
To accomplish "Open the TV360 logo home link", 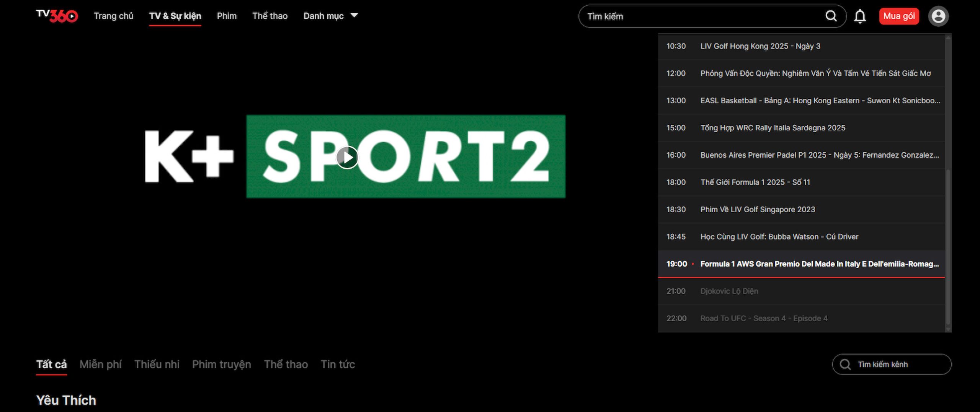I will tap(57, 16).
